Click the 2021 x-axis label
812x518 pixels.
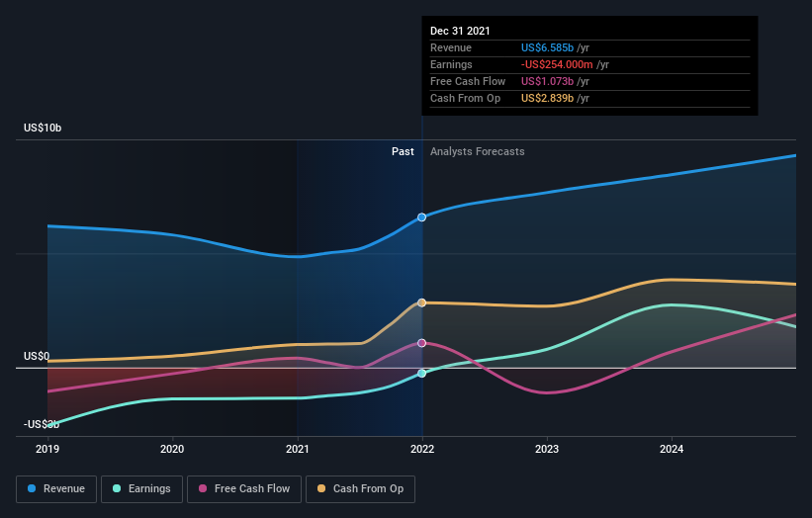coord(298,449)
